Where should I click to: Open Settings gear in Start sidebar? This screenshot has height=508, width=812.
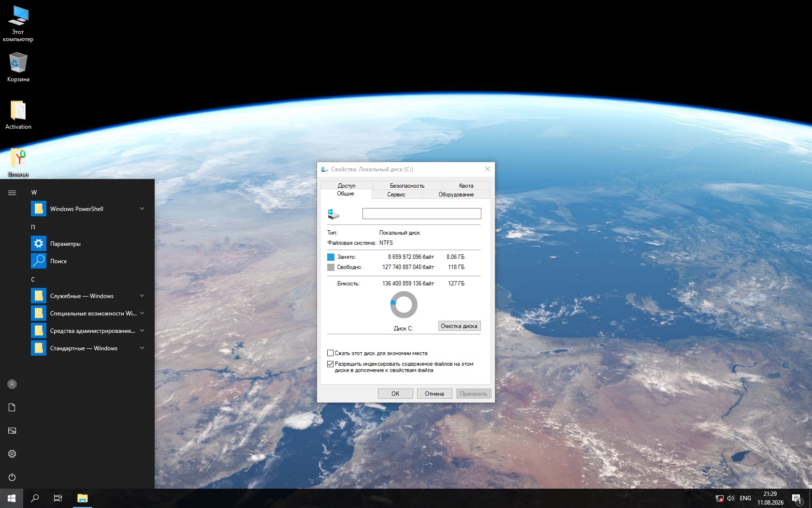12,454
